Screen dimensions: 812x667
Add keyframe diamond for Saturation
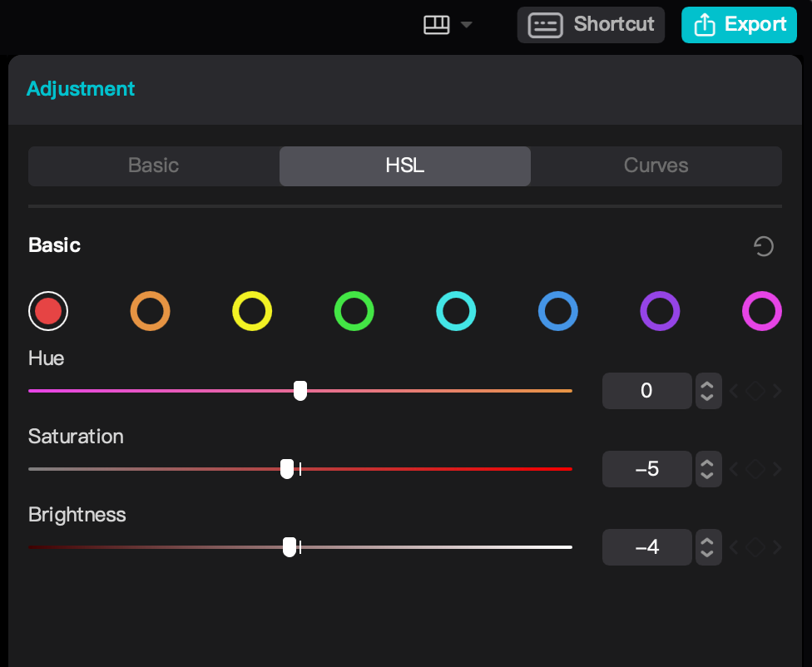tap(755, 469)
